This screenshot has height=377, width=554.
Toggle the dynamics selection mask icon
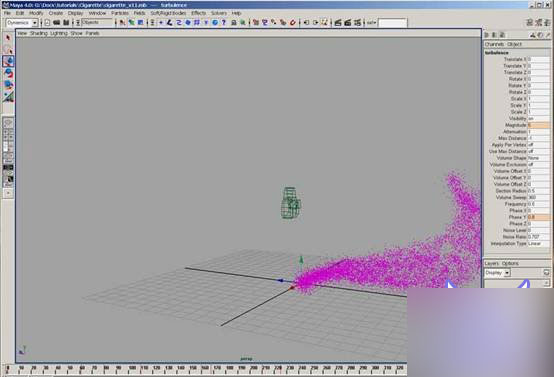pyautogui.click(x=206, y=23)
